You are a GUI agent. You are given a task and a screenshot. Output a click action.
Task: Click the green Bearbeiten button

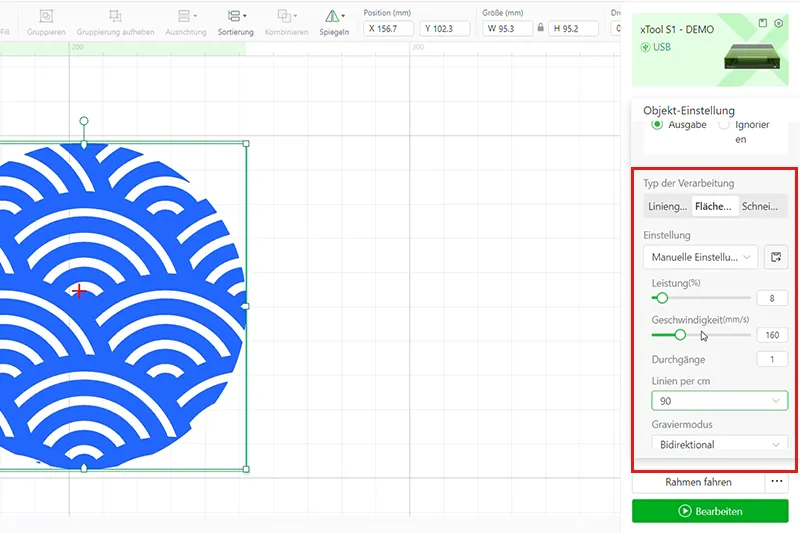click(x=710, y=511)
